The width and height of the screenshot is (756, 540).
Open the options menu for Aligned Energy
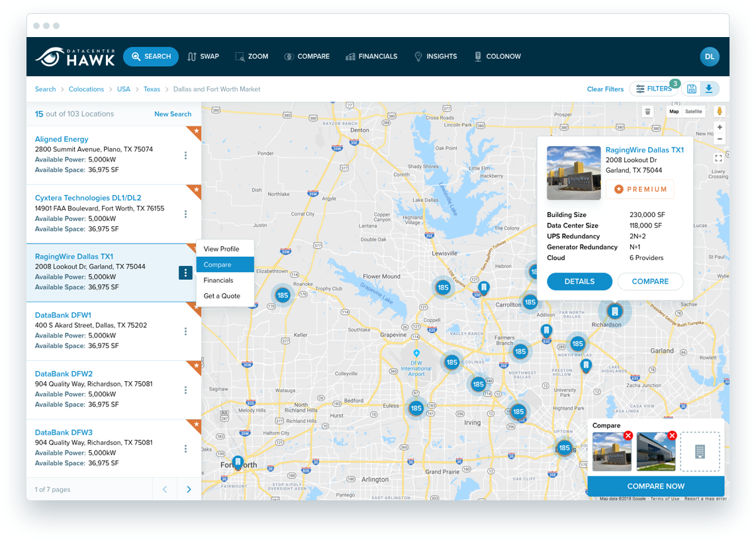tap(185, 156)
